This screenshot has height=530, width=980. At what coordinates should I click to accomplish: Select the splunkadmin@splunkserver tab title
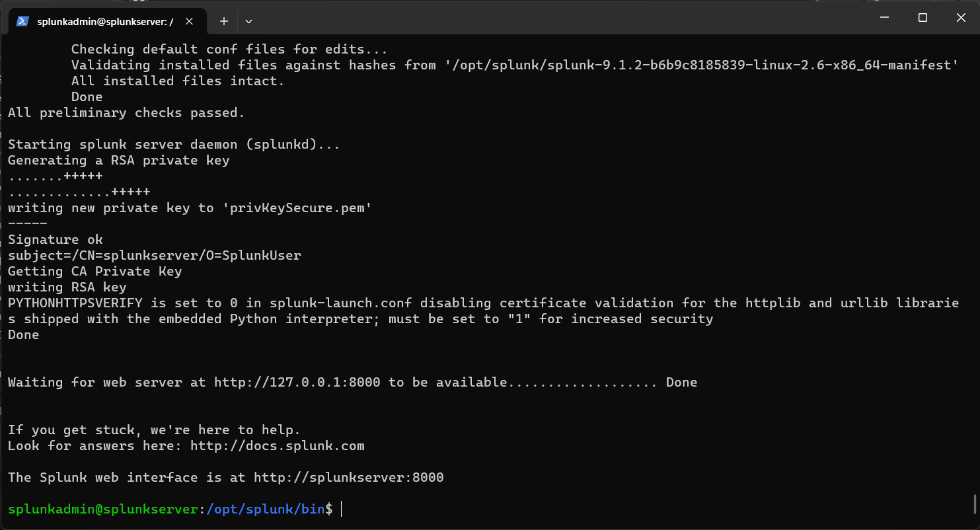click(106, 21)
